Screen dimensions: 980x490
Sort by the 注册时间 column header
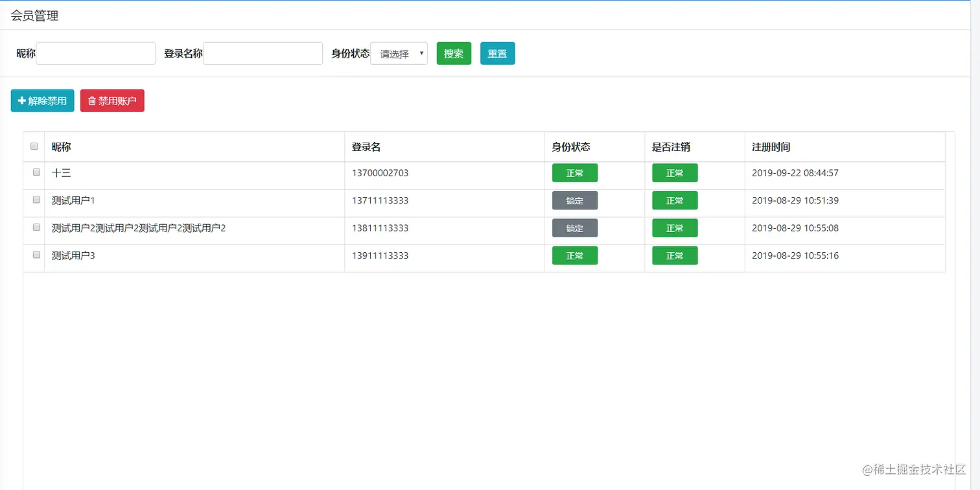[771, 147]
